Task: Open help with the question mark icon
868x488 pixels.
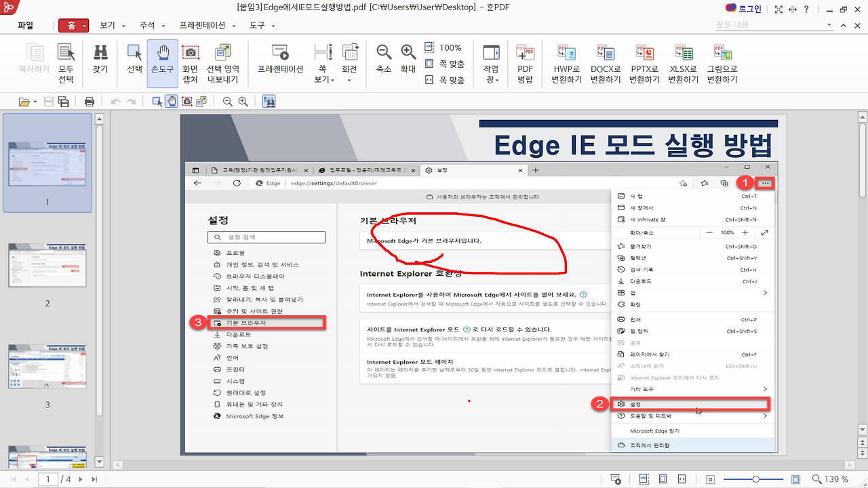Action: tap(807, 9)
